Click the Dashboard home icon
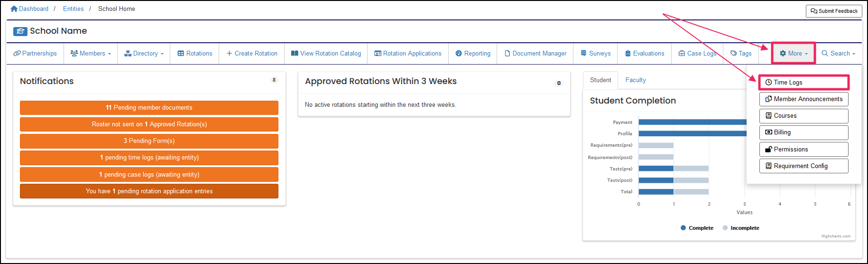The image size is (868, 264). (14, 9)
